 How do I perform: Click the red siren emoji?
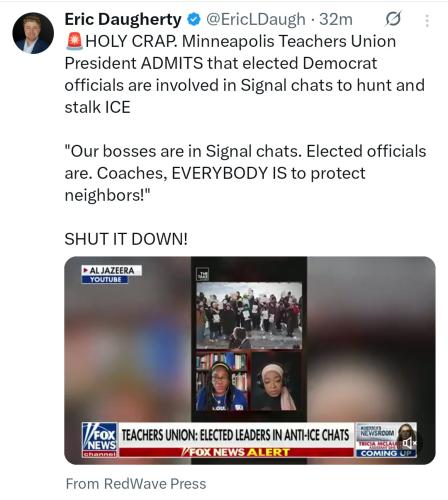pos(74,41)
